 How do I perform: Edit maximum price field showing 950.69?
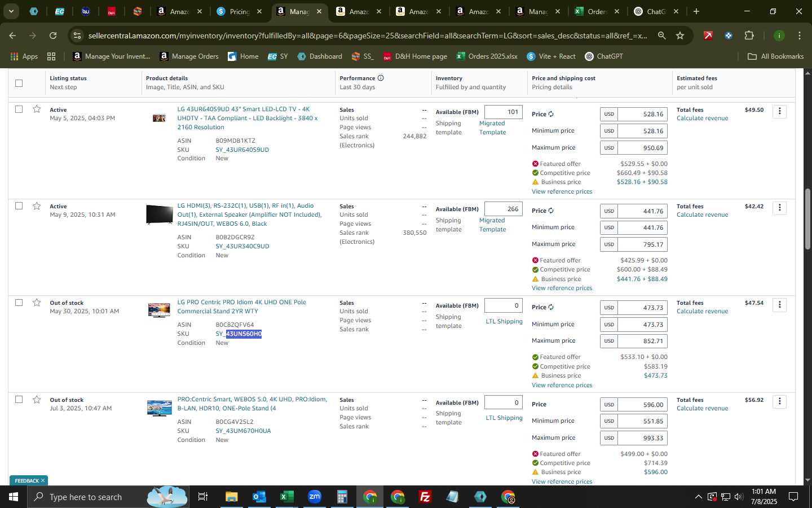642,148
